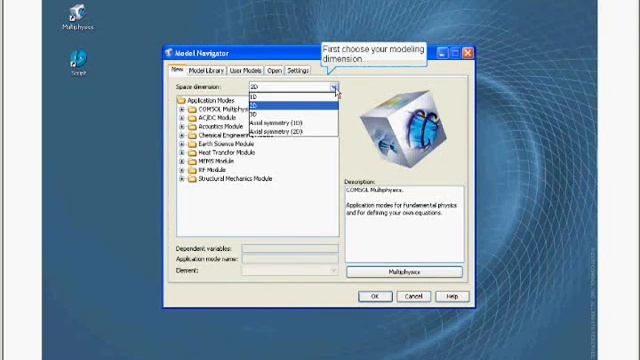
Task: Click the Earth Science Module folder icon
Action: [192, 144]
